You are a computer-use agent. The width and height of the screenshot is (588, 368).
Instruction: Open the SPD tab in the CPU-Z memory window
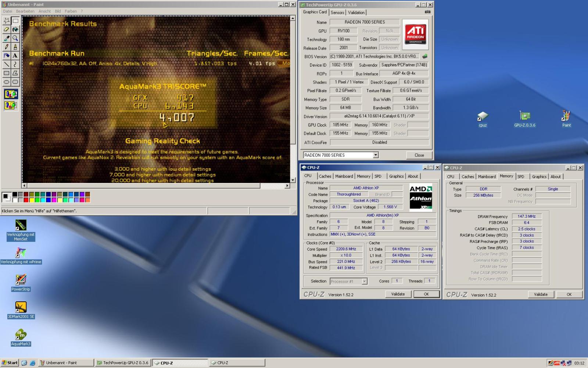(521, 177)
